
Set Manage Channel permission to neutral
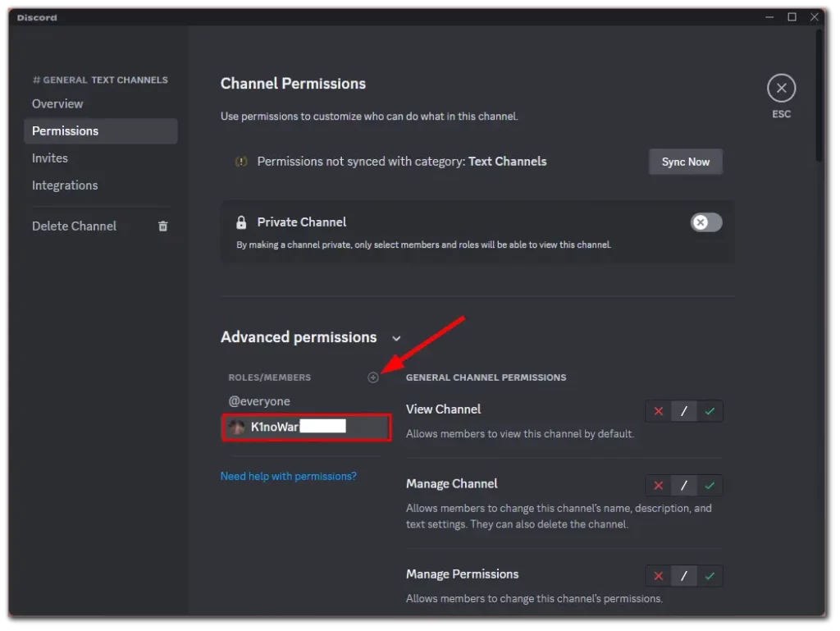683,486
